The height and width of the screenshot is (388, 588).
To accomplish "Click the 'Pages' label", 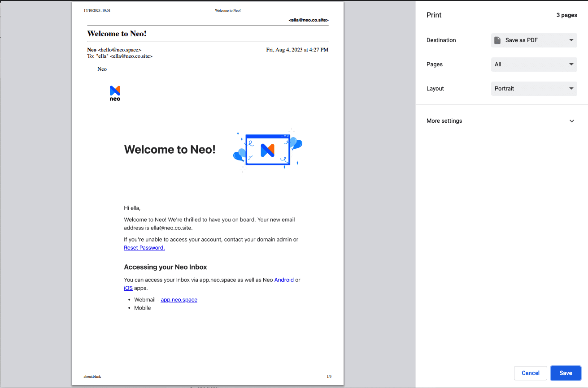I will tap(435, 65).
